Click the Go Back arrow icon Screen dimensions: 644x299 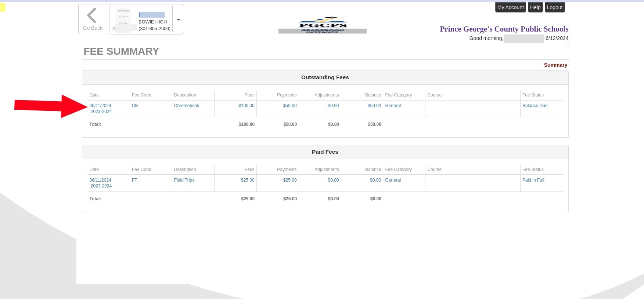(x=92, y=16)
